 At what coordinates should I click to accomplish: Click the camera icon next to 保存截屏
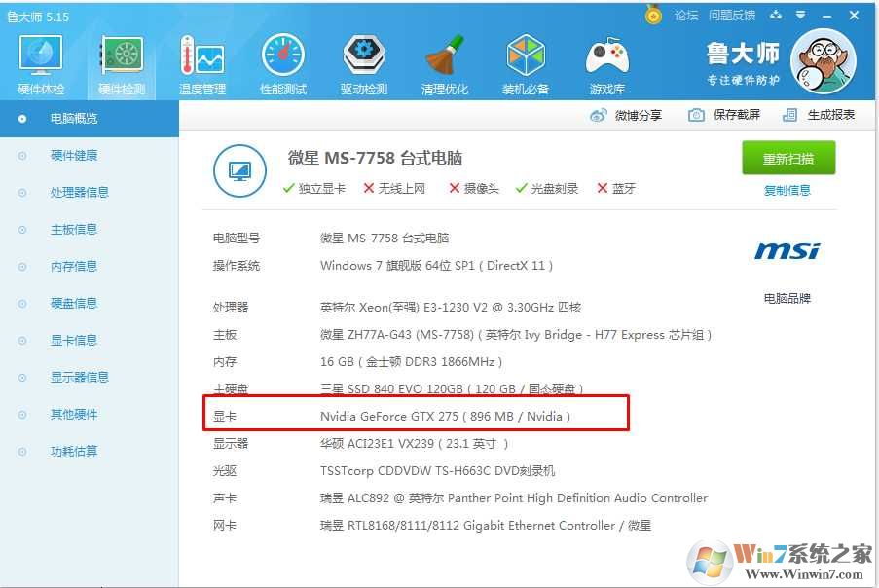click(x=696, y=115)
